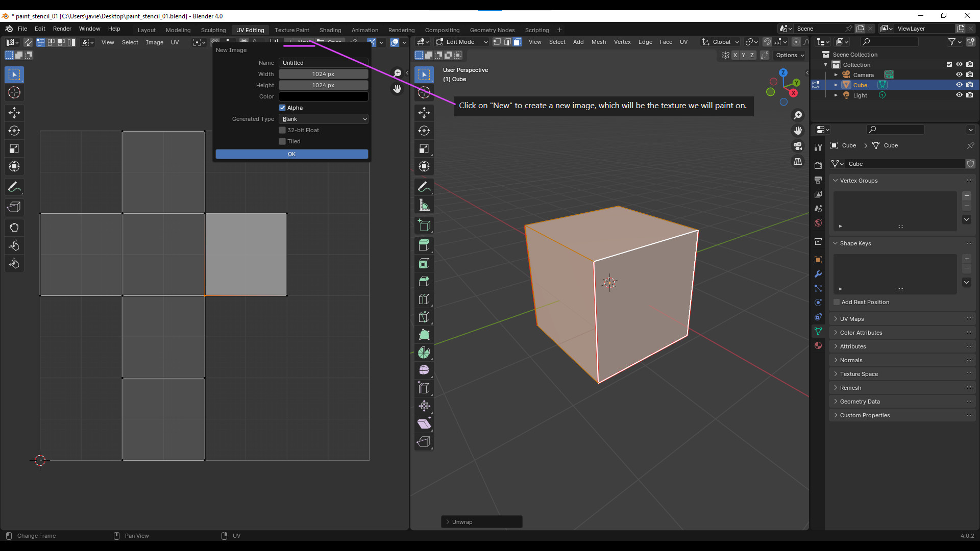Select the Measure tool in 3D viewport
The height and width of the screenshot is (551, 980).
point(424,205)
